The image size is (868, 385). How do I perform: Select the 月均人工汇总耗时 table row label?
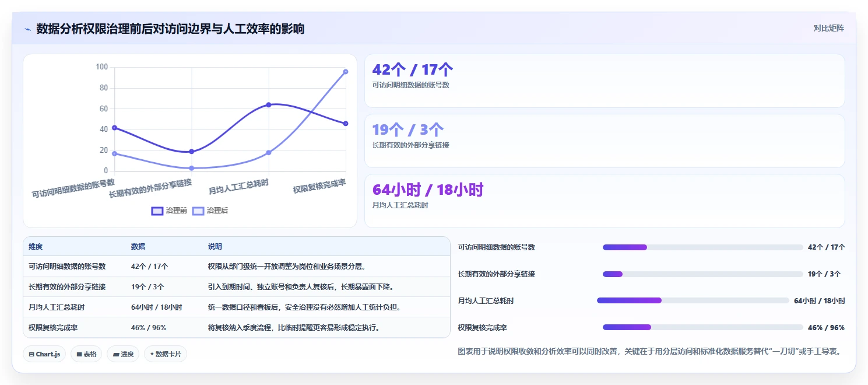click(x=57, y=307)
